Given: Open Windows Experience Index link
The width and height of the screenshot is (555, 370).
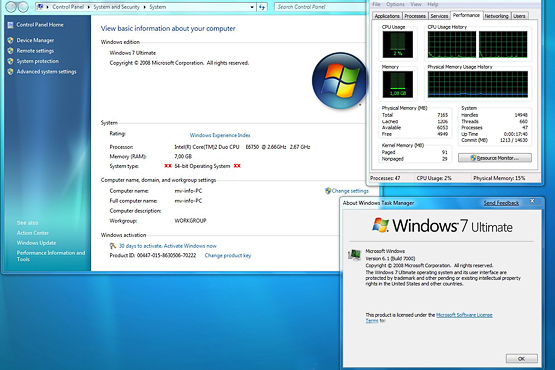Looking at the screenshot, I should [x=220, y=135].
